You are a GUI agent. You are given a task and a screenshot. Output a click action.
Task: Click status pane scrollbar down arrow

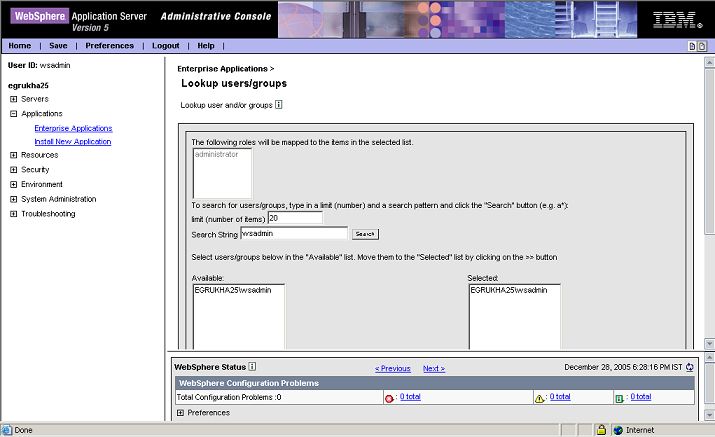pyautogui.click(x=709, y=415)
